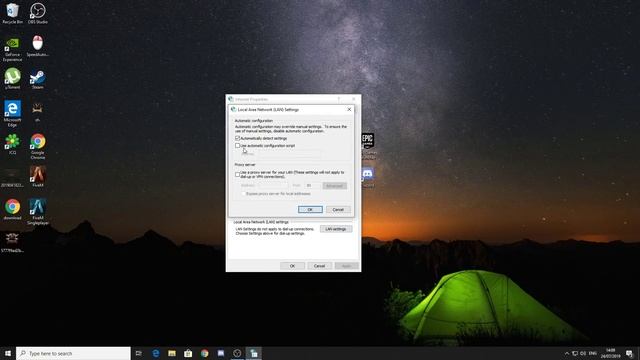Click Cancel in Internet Properties window
The width and height of the screenshot is (640, 360).
click(x=319, y=266)
